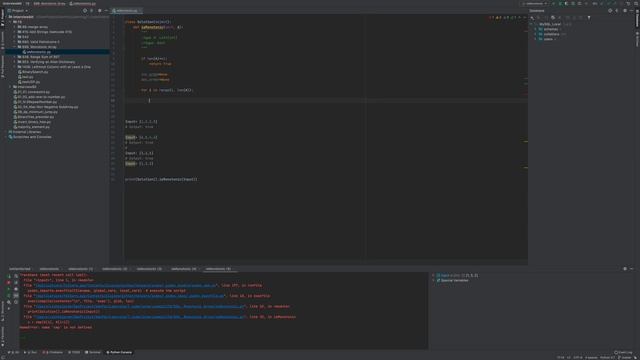
Task: Open the Run tool window button
Action: point(31,352)
